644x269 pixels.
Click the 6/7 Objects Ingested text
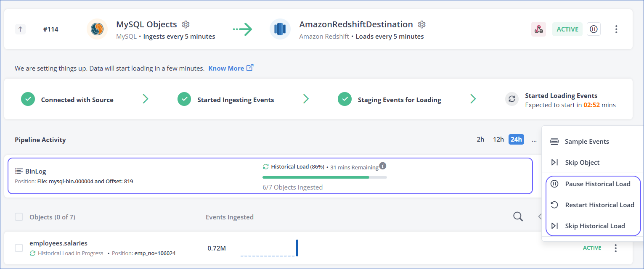tap(292, 187)
